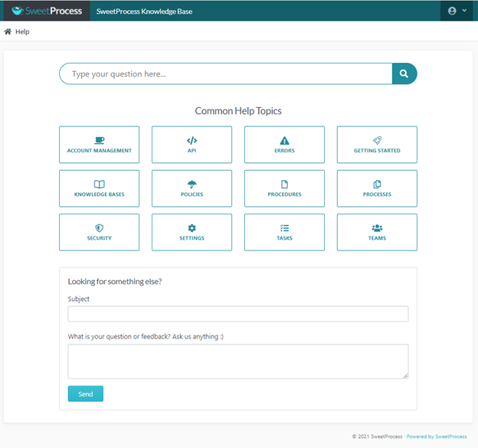The width and height of the screenshot is (478, 448).
Task: Open the Getting Started topic label
Action: click(x=377, y=151)
